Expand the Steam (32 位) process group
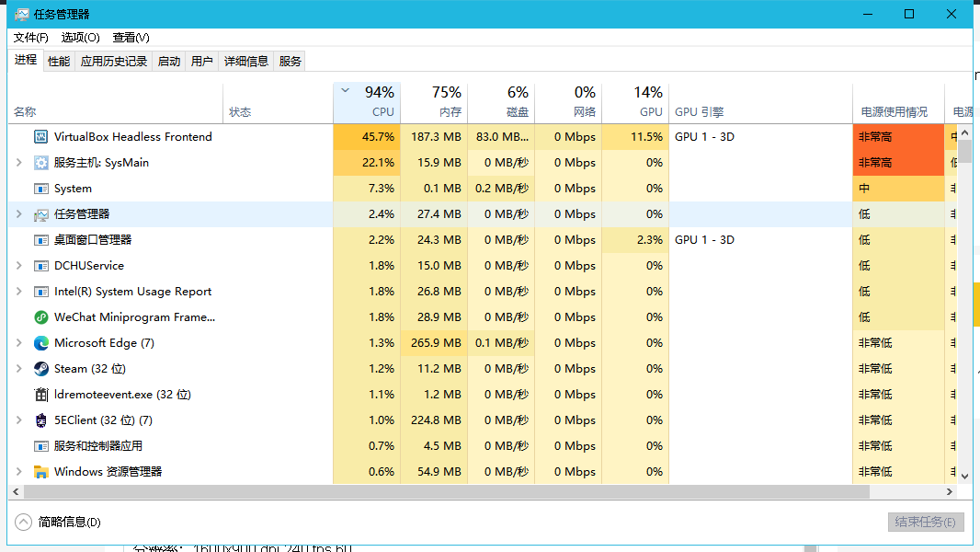The height and width of the screenshot is (552, 980). (19, 369)
